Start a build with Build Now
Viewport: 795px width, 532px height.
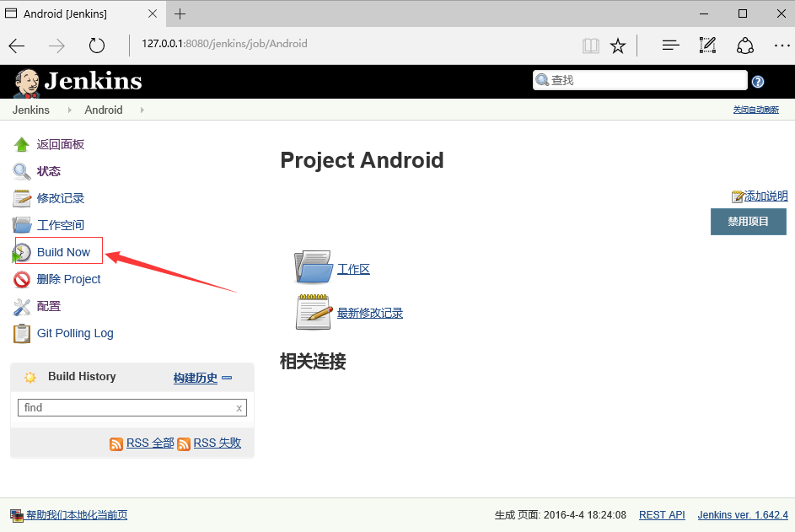pyautogui.click(x=63, y=252)
